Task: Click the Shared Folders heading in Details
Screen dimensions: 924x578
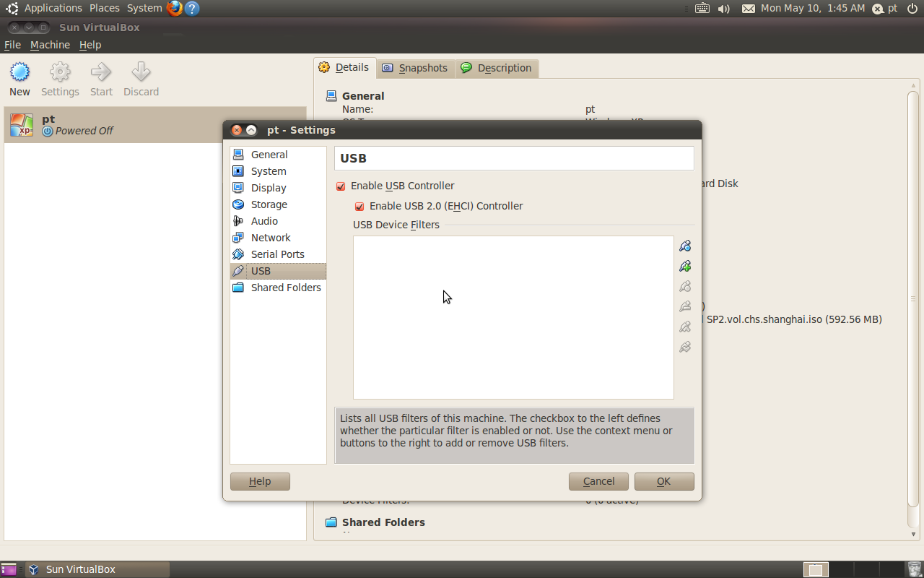Action: click(383, 522)
